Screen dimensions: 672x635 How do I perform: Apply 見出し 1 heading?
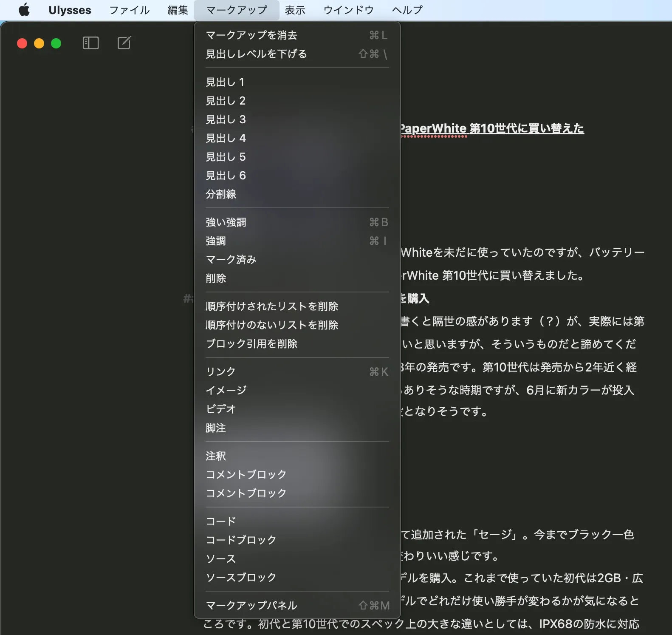click(x=297, y=82)
